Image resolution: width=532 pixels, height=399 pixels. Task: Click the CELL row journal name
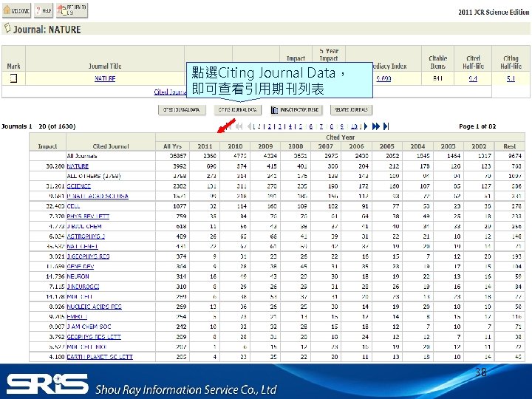(73, 206)
